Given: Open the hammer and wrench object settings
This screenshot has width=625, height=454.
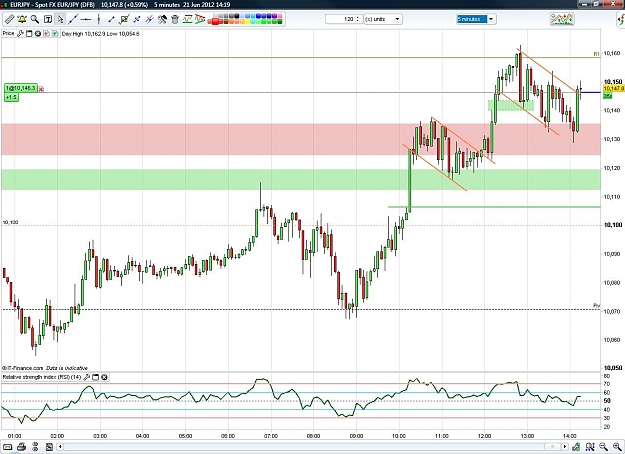Looking at the screenshot, I should coord(162,19).
